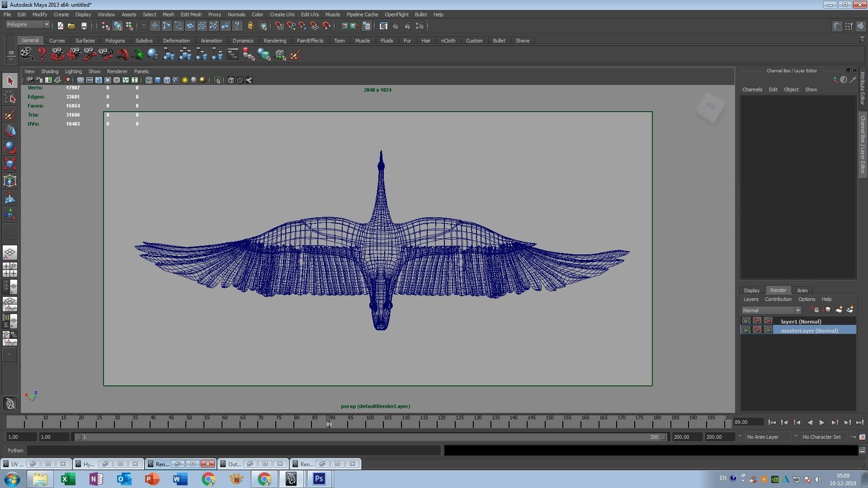Click Render current frame icon
The image size is (868, 488).
pos(396,26)
